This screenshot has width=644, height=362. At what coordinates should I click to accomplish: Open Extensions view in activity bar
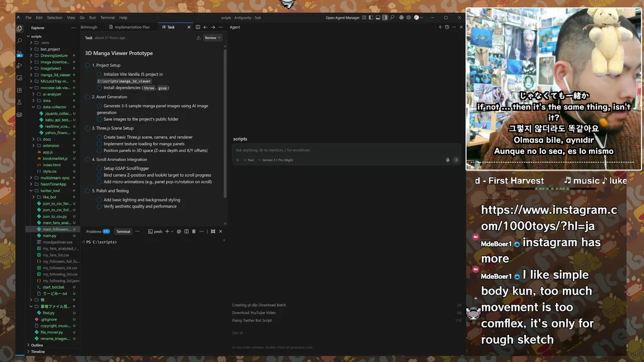point(19,90)
